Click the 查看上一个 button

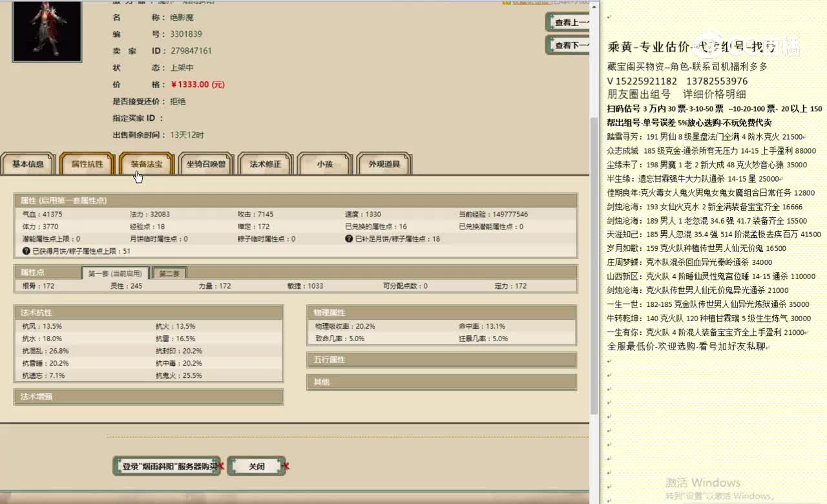pyautogui.click(x=569, y=22)
